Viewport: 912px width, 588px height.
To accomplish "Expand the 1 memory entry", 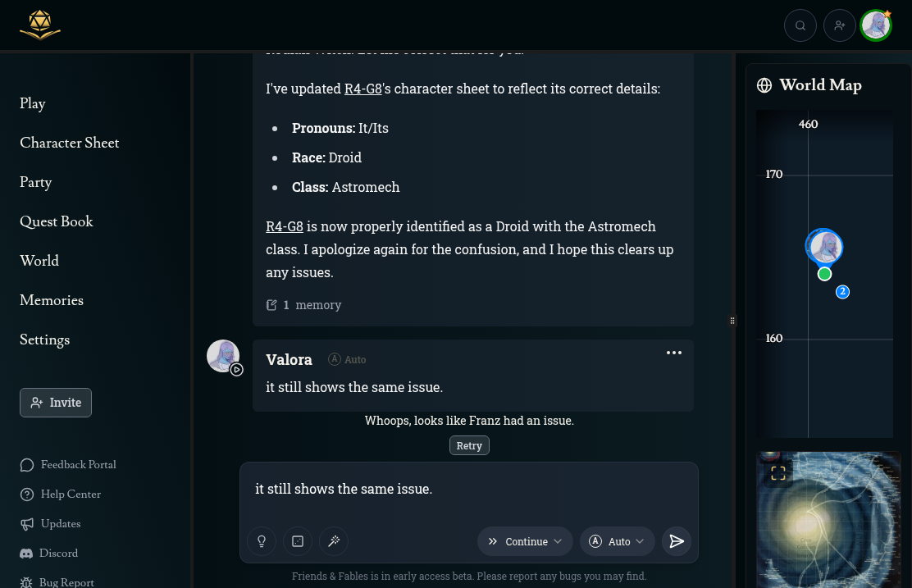I will click(304, 305).
